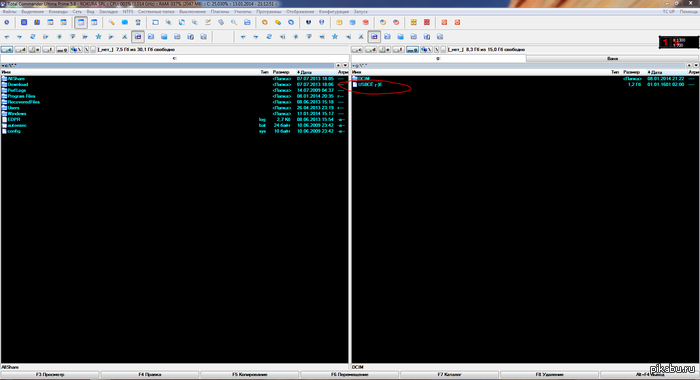Screen dimensions: 700x380
Task: Open the Выделение menu
Action: tap(33, 12)
